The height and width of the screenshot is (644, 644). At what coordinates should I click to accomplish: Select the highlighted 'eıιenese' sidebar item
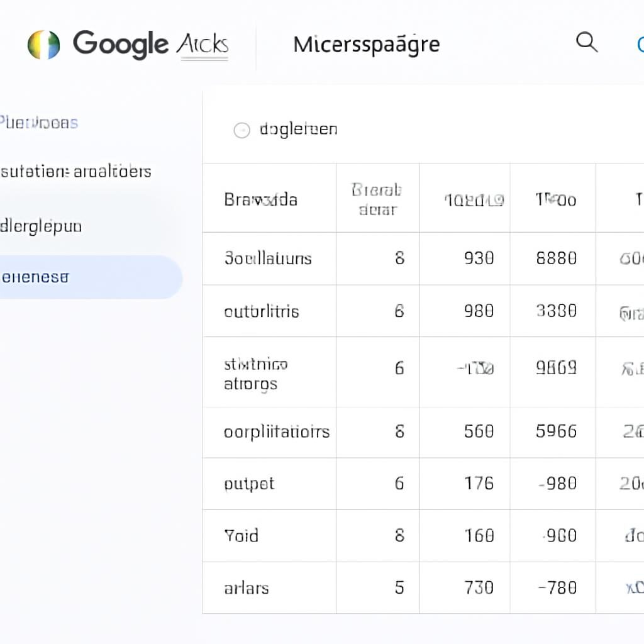point(91,277)
